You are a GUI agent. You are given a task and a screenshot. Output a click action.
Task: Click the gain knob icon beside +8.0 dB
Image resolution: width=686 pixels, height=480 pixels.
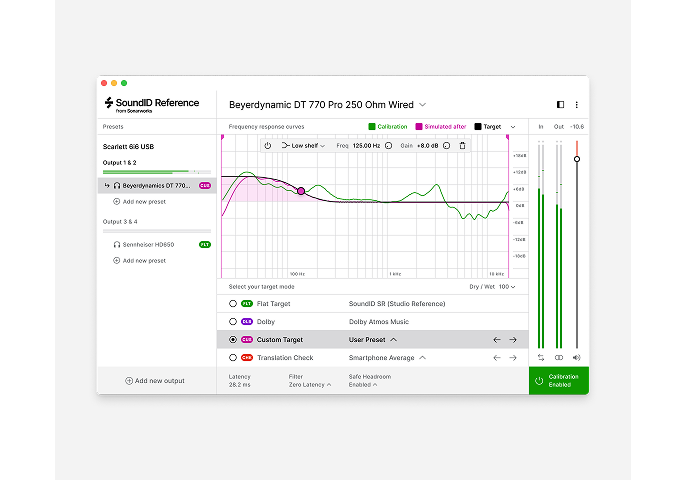(x=447, y=146)
